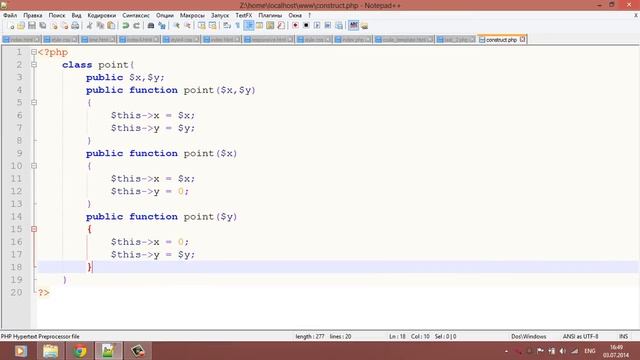
Task: Click the Notepad++ taskbar icon
Action: (109, 351)
